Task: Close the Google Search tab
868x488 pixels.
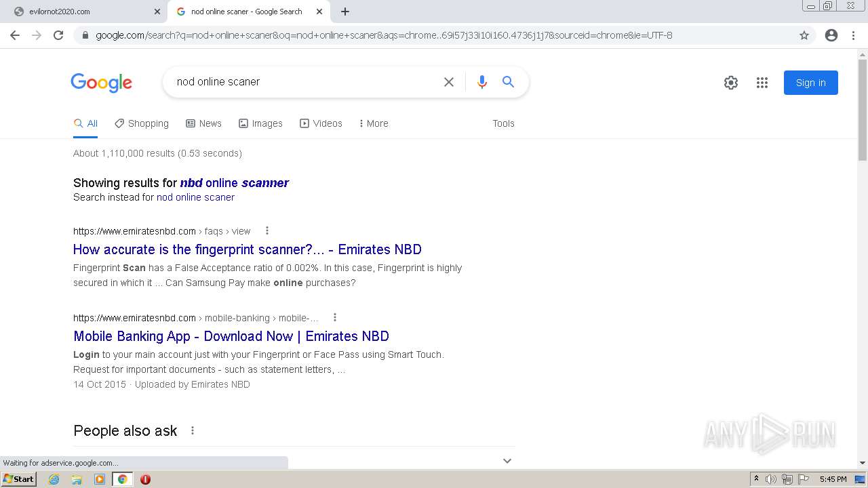Action: click(319, 12)
